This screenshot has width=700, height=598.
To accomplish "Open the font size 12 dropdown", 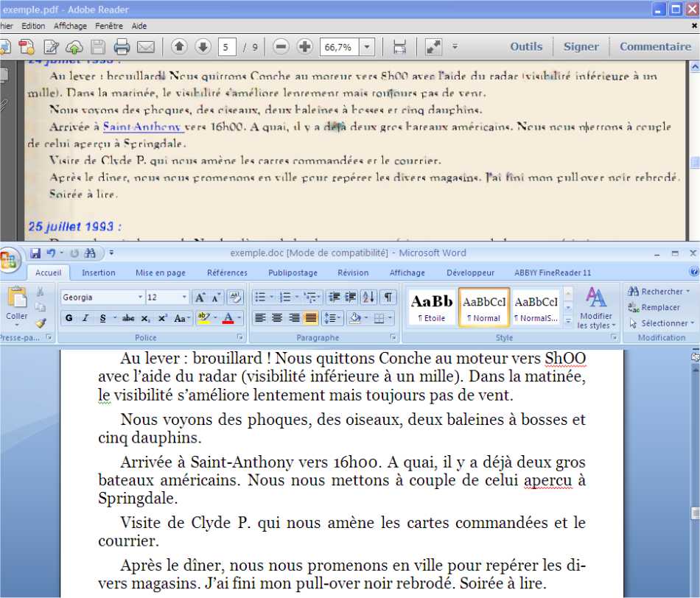I will point(184,298).
